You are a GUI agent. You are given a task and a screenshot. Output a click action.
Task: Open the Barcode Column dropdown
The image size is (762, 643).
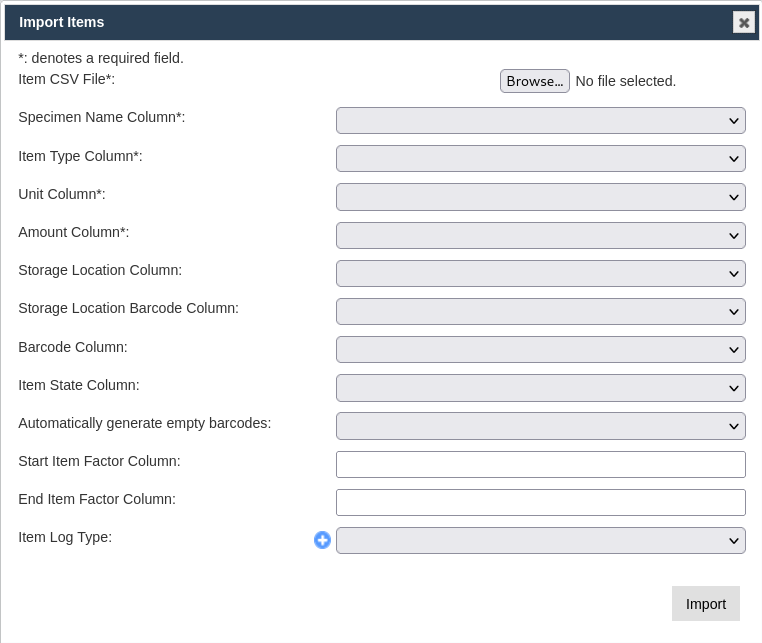[x=540, y=350]
